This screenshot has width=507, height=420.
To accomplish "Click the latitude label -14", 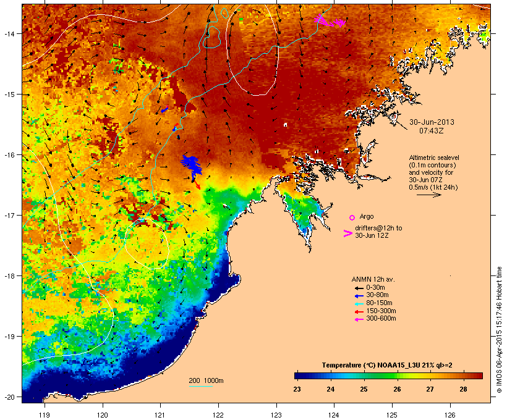I will [9, 33].
